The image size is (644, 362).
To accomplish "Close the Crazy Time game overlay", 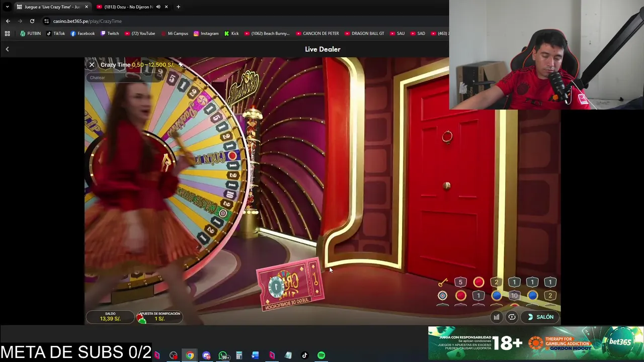I will coord(92,65).
